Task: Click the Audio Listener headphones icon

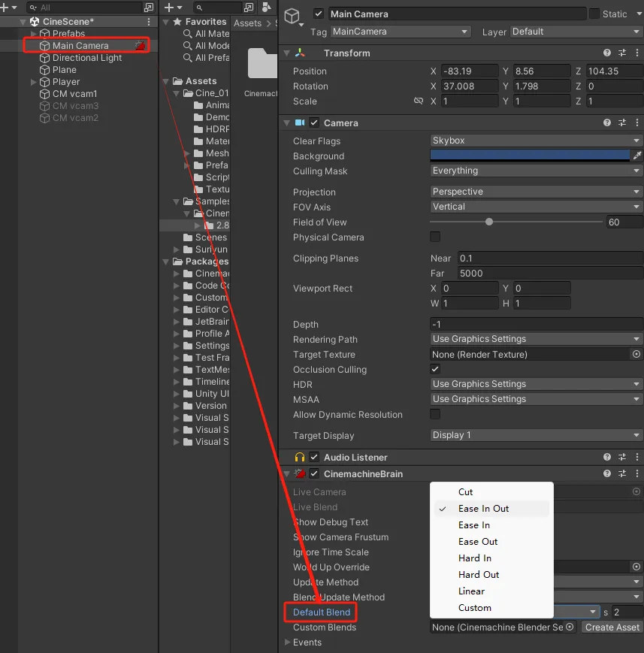Action: (x=300, y=458)
